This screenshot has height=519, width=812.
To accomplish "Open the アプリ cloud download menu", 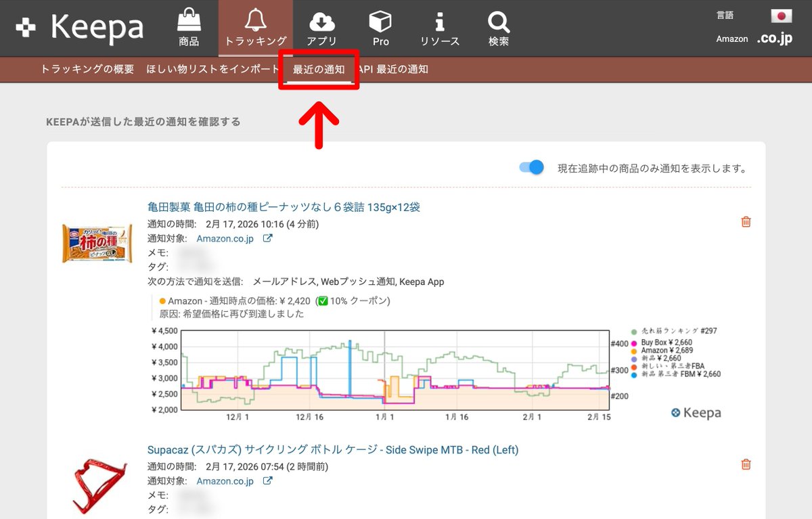I will point(321,28).
